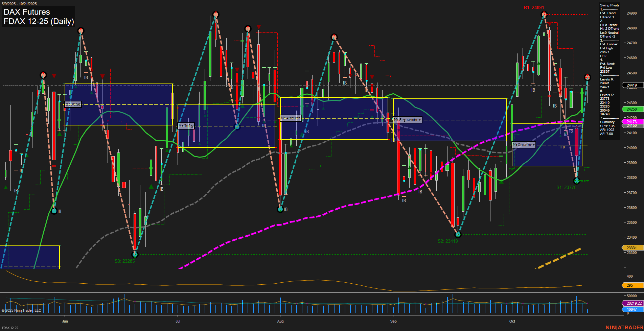Click the pivot circle at the late-September swing high

(333, 37)
